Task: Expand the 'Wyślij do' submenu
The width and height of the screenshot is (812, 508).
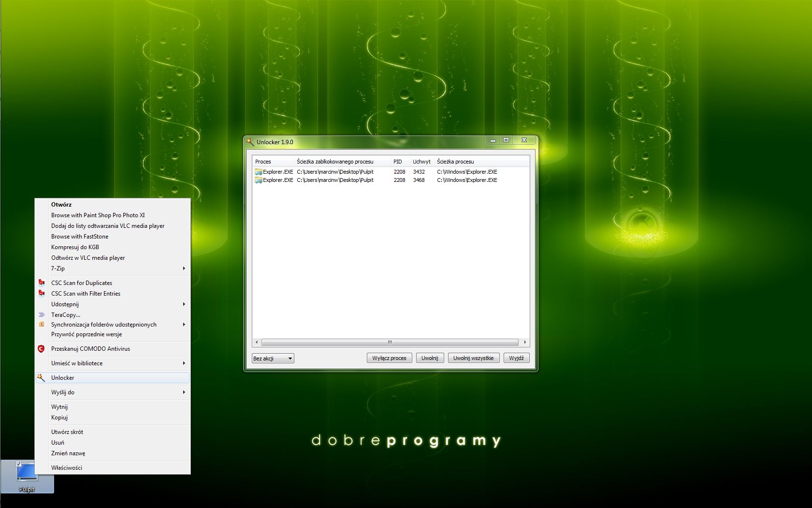Action: tap(184, 392)
